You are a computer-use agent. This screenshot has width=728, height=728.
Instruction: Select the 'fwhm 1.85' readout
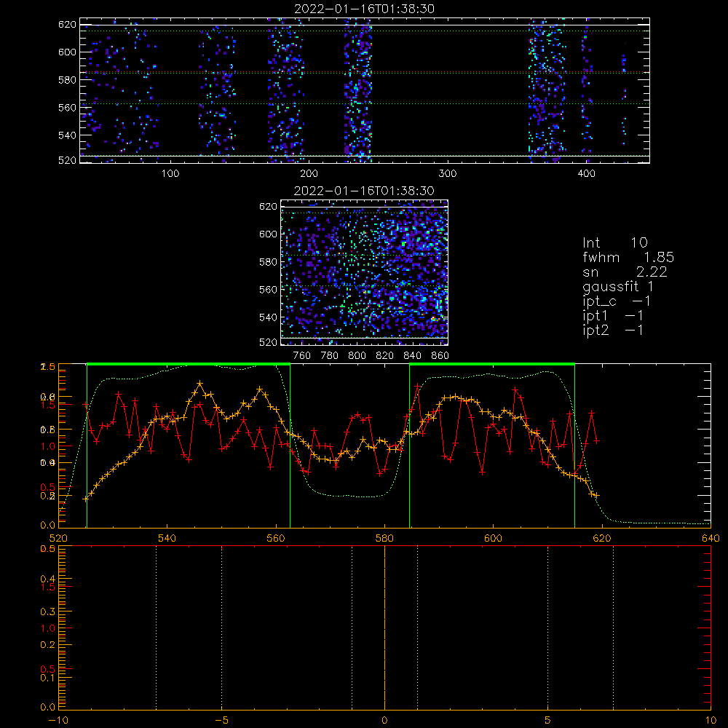(628, 257)
